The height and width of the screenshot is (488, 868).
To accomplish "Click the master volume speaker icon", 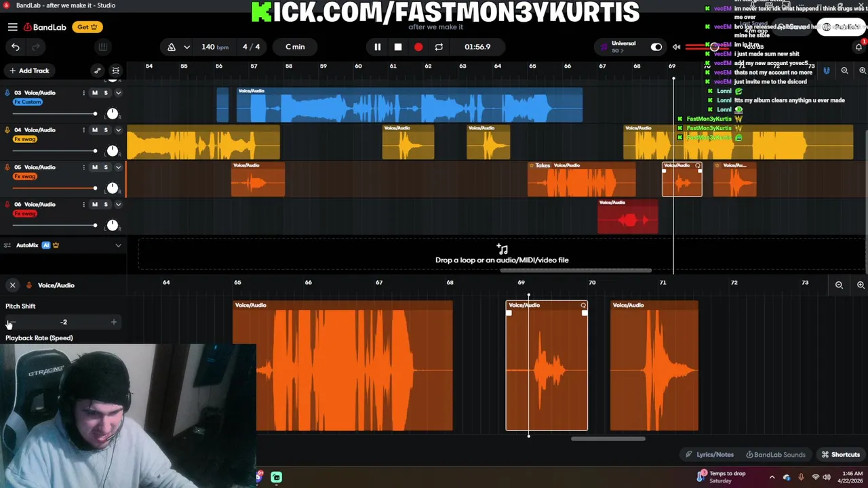I will 676,47.
